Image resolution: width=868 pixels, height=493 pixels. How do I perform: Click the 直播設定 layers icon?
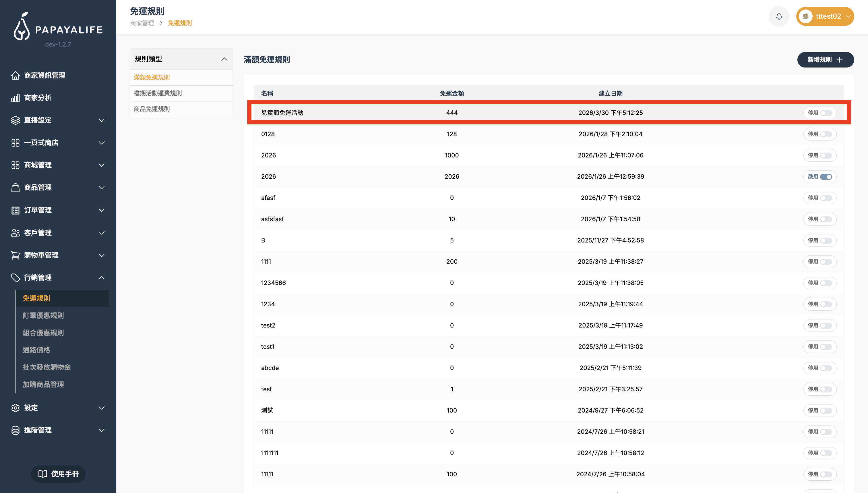(x=15, y=120)
